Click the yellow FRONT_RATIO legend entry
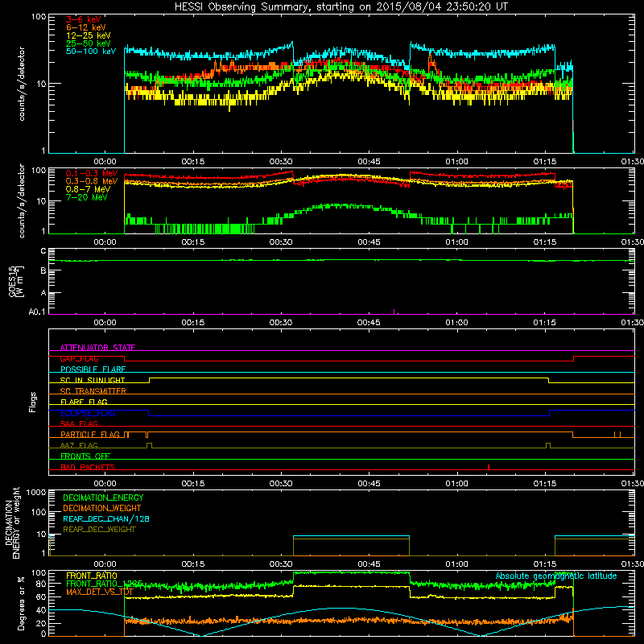 (92, 576)
